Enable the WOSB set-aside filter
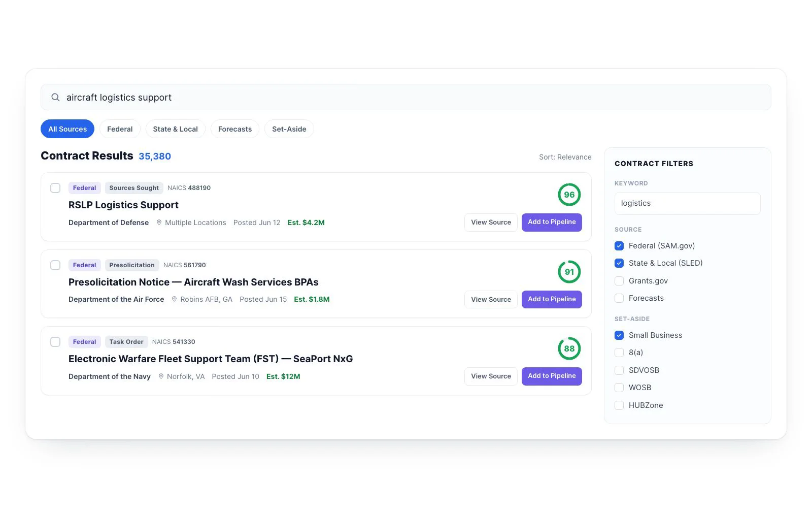Viewport: 812px width, 508px height. point(619,388)
